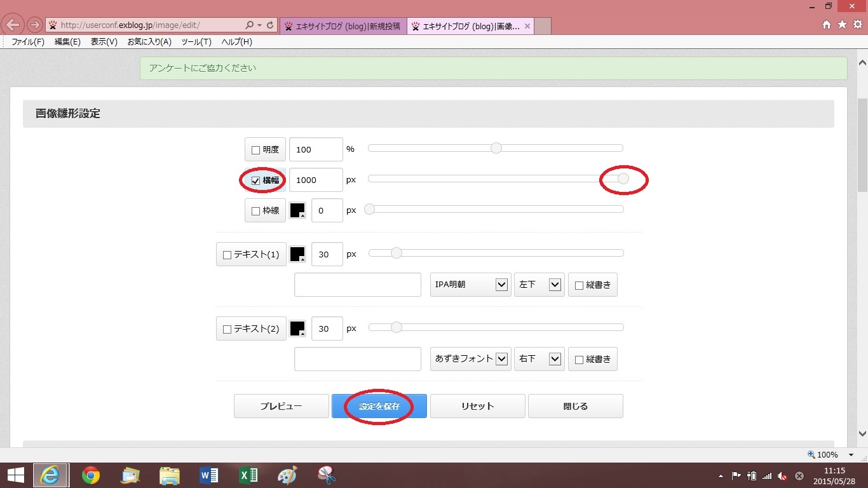The height and width of the screenshot is (488, 868).
Task: Click the 枠線 slider handle
Action: pyautogui.click(x=369, y=209)
